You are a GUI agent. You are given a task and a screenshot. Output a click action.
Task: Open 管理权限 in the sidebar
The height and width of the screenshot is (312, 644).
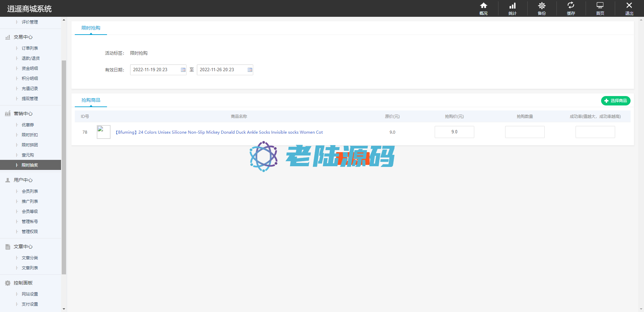coord(30,232)
